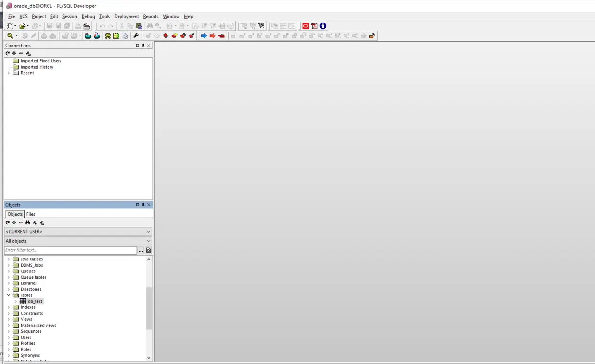
Task: Click the red right arrow icon
Action: 213,35
